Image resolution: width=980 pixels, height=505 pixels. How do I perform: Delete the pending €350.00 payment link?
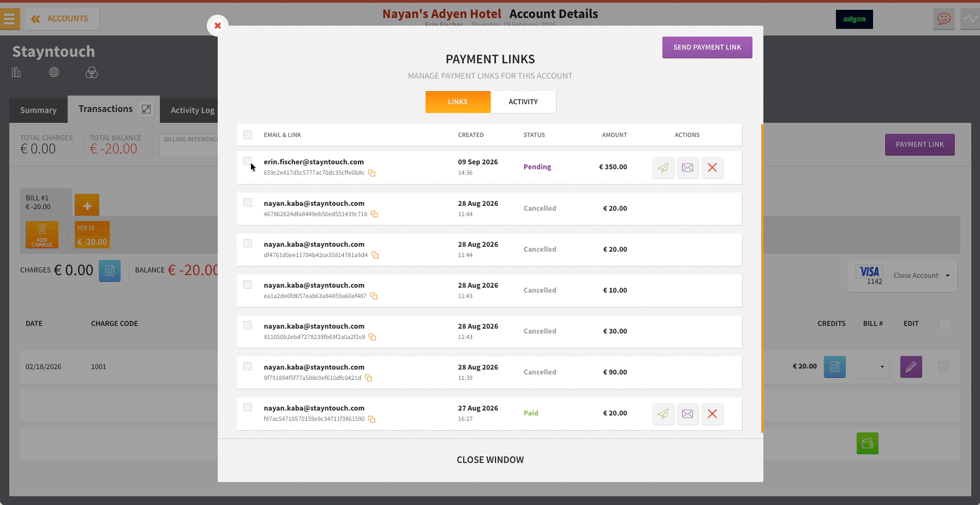tap(712, 168)
